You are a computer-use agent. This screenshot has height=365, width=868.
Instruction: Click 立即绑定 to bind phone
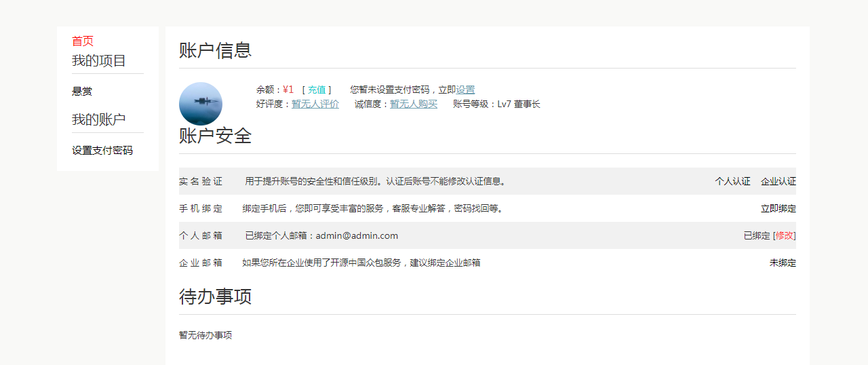point(778,208)
